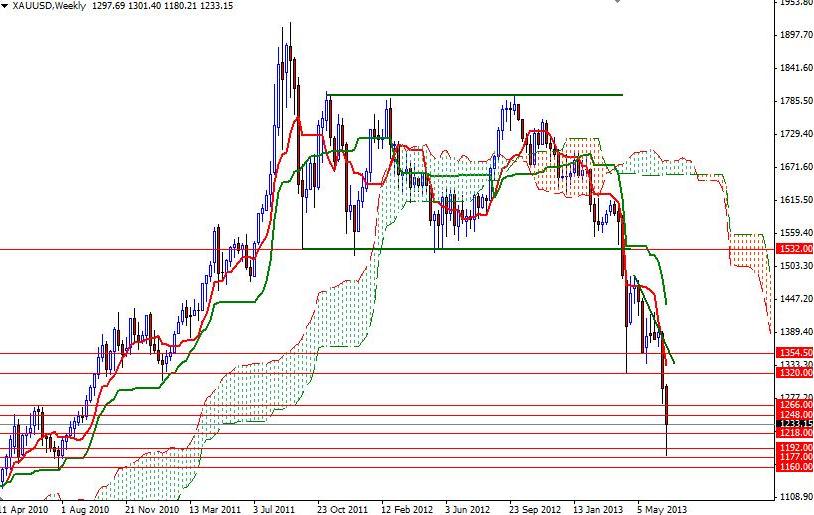Select the upper green horizontal resistance line
Image resolution: width=814 pixels, height=515 pixels.
[474, 95]
